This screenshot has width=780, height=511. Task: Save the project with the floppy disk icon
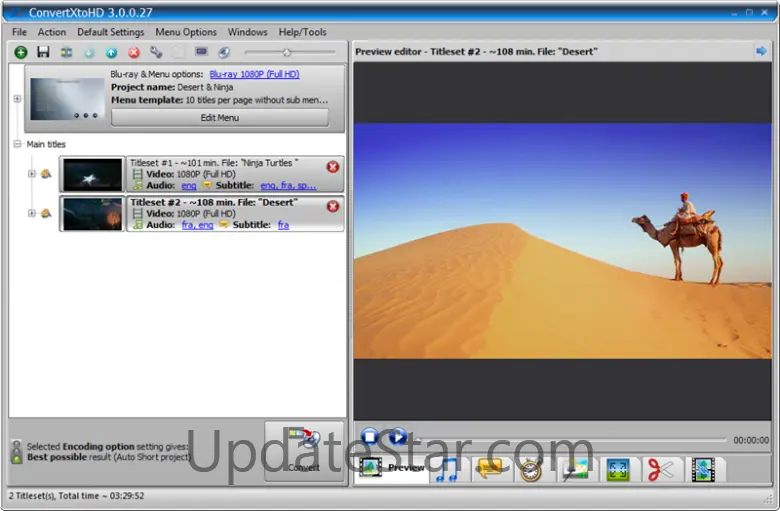click(43, 52)
